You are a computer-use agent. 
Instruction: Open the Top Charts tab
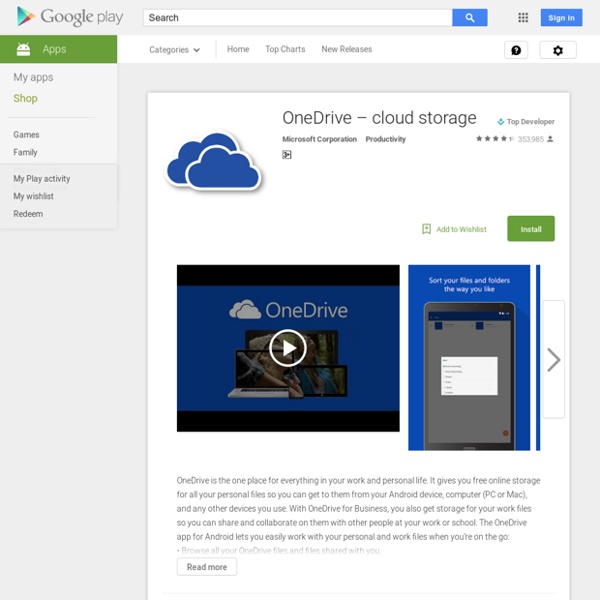click(285, 49)
